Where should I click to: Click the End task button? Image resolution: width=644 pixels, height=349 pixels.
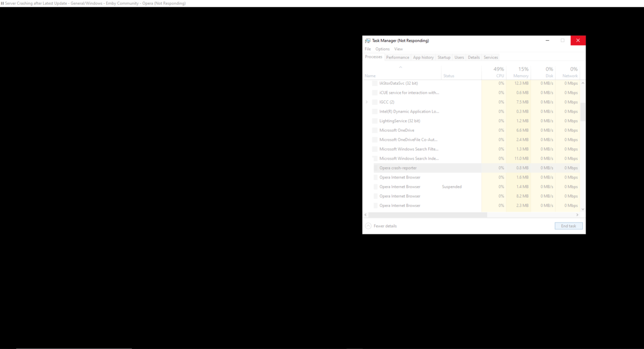pyautogui.click(x=568, y=226)
